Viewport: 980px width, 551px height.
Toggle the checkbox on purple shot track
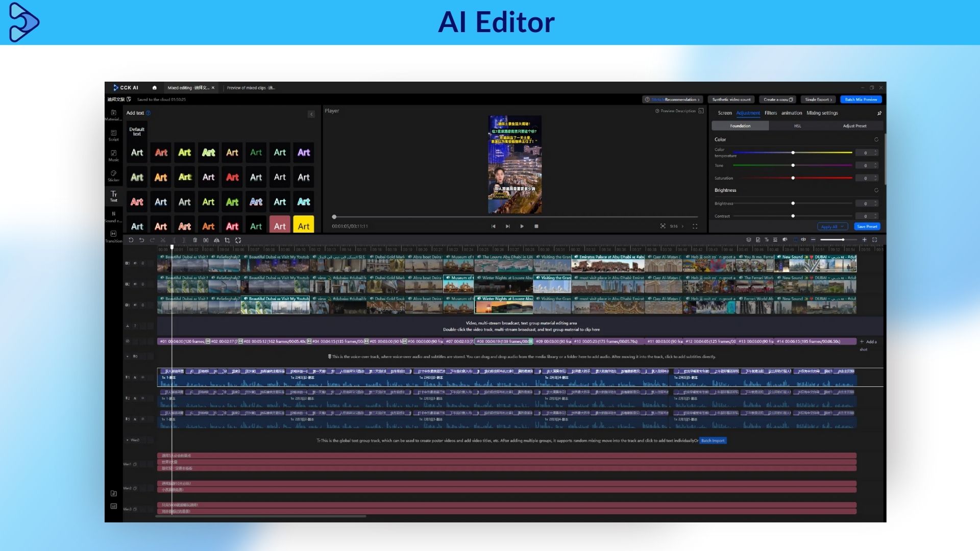128,341
